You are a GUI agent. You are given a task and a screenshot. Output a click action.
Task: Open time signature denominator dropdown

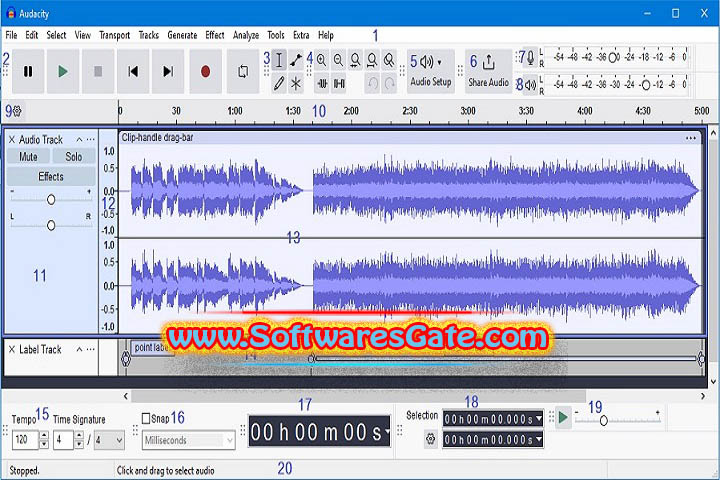pos(110,440)
